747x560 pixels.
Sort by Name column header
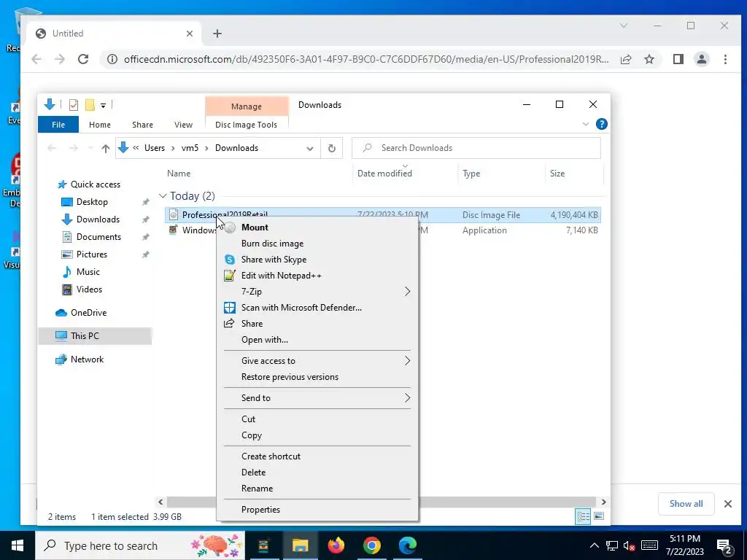(x=179, y=174)
